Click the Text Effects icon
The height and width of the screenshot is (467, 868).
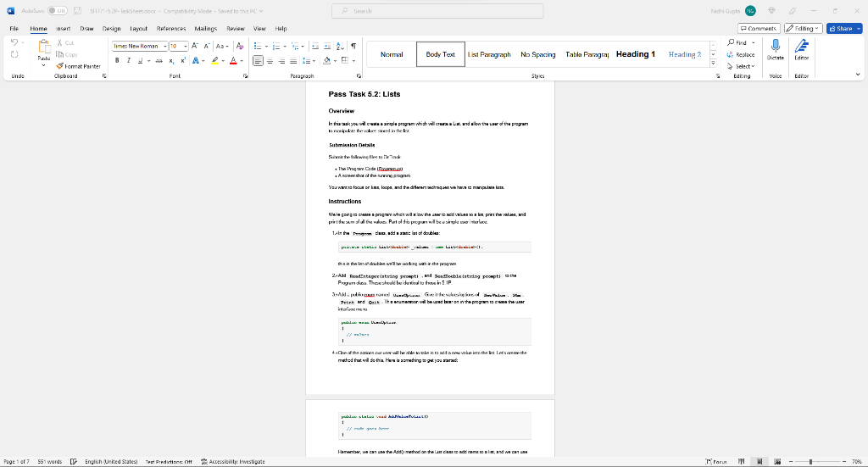coord(196,61)
